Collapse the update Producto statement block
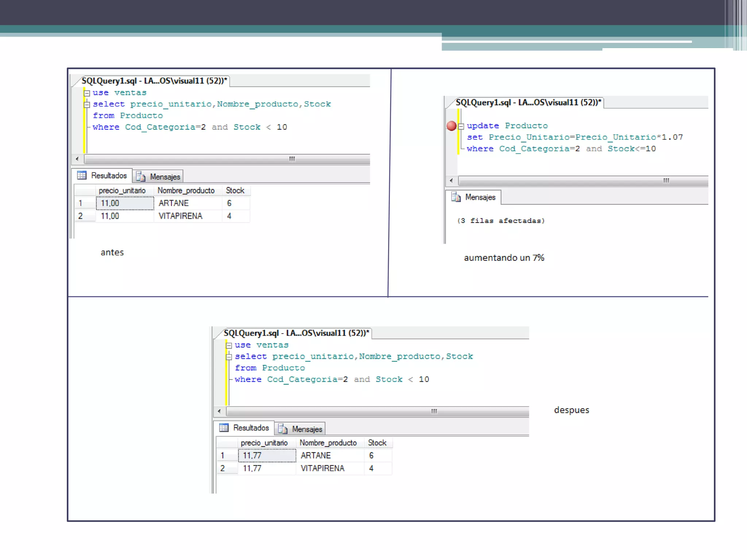Viewport: 747px width, 560px height. [461, 127]
